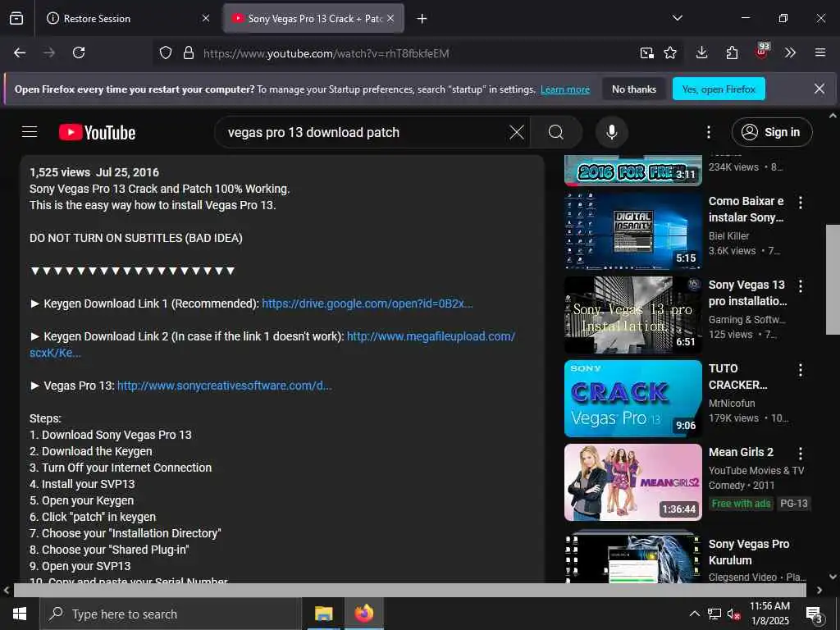
Task: Open options menu for Sony Vegas 13 pro installation
Action: click(801, 286)
